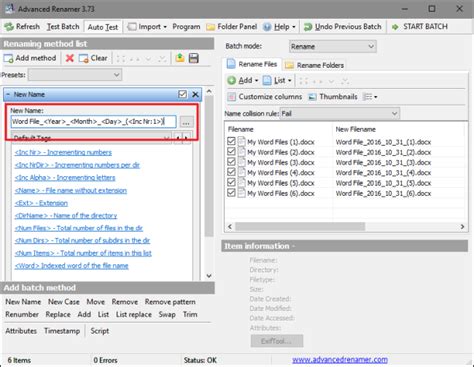The width and height of the screenshot is (474, 367).
Task: Click Customize columns
Action: tap(265, 97)
